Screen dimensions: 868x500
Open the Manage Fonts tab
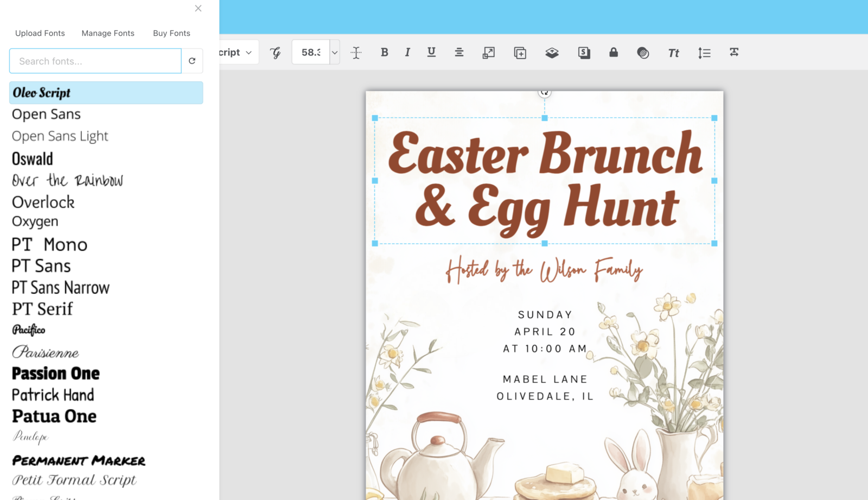point(108,33)
